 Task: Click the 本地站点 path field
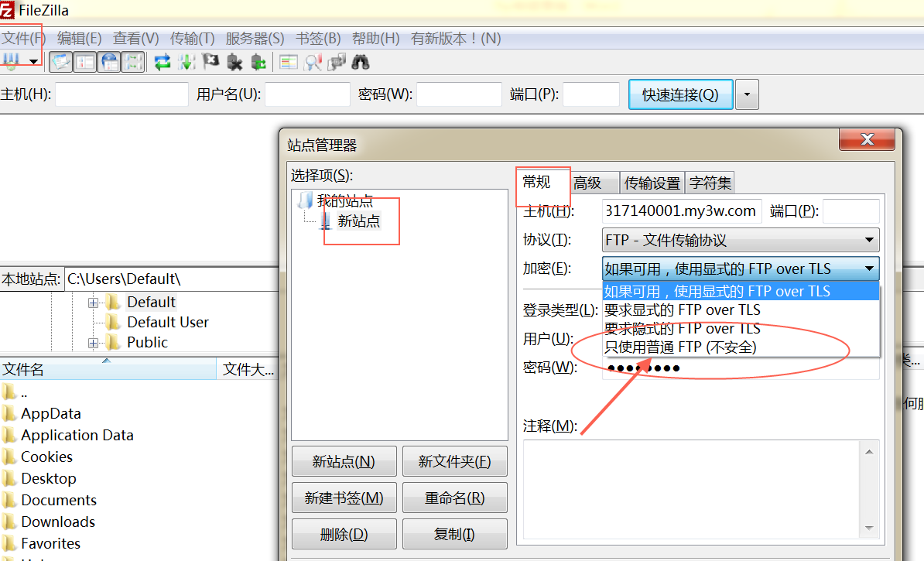click(171, 279)
